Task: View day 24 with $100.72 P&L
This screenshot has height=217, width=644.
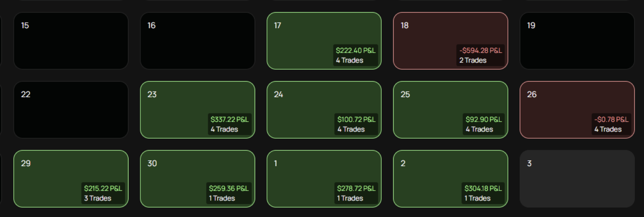Action: click(x=324, y=110)
